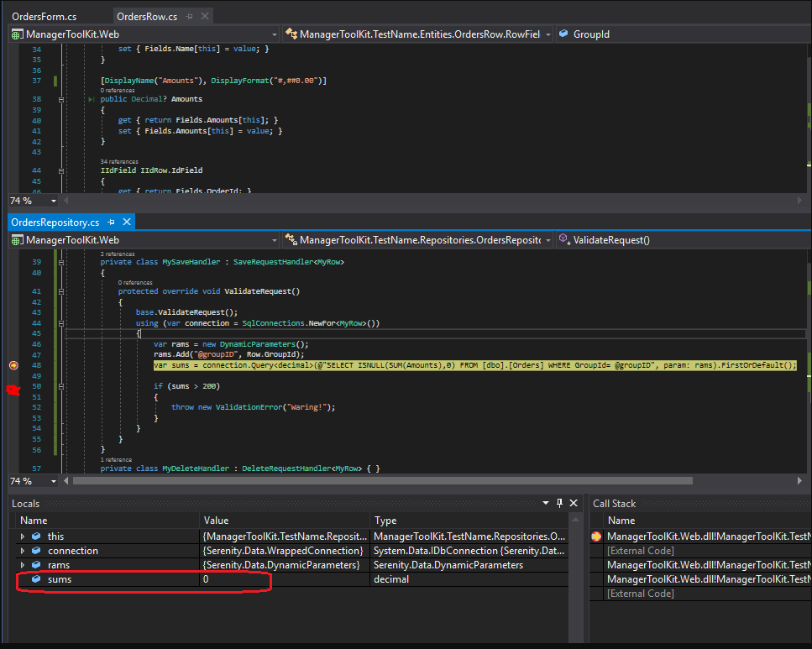Click the yellow execution arrow in Call Stack
This screenshot has width=812, height=649.
[x=596, y=535]
